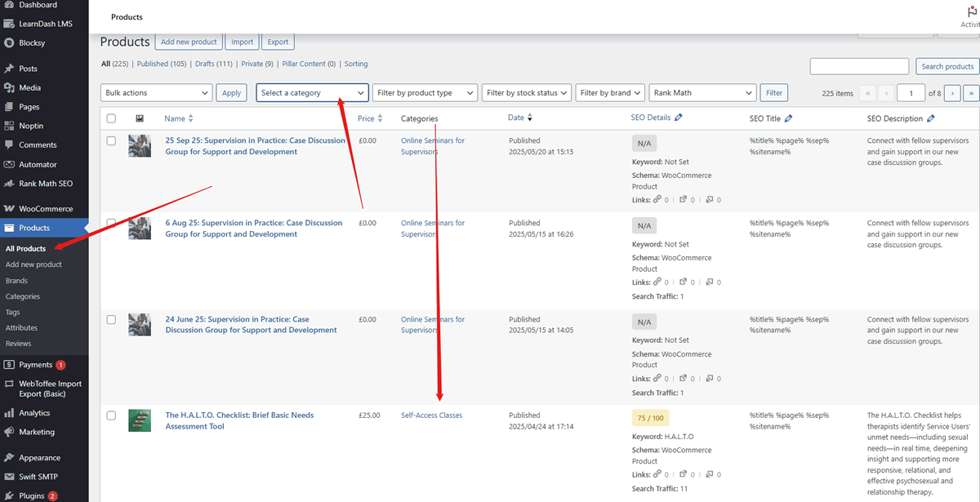Click pencil icon next to SEO Details
Screen dimensions: 980x502
(679, 118)
